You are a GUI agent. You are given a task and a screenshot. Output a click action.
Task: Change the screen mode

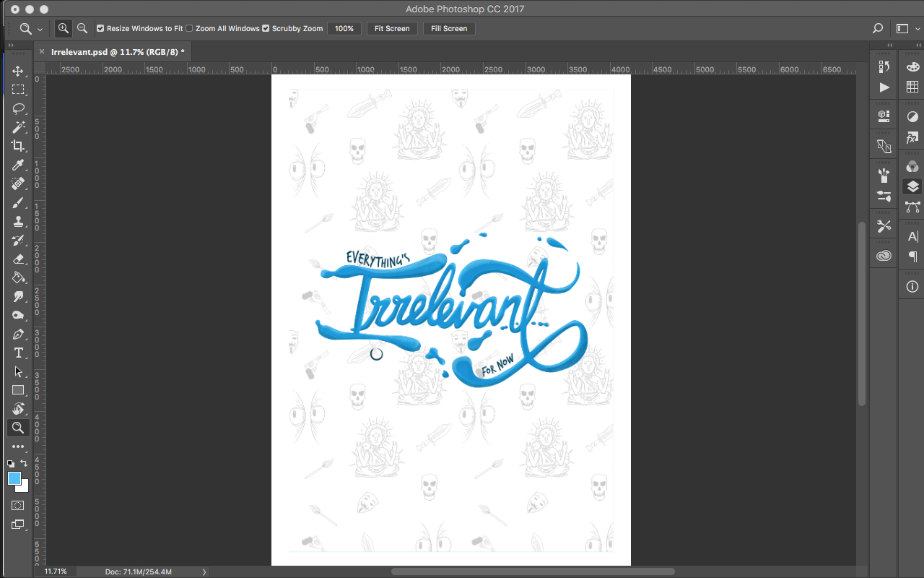[18, 525]
